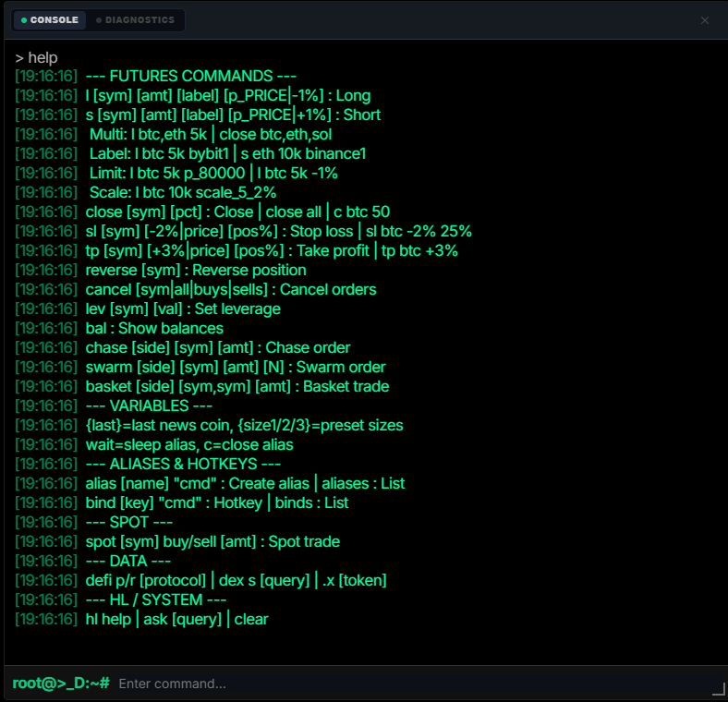Click the 'defi p/r [protocol]' line
This screenshot has width=728, height=702.
[200, 580]
